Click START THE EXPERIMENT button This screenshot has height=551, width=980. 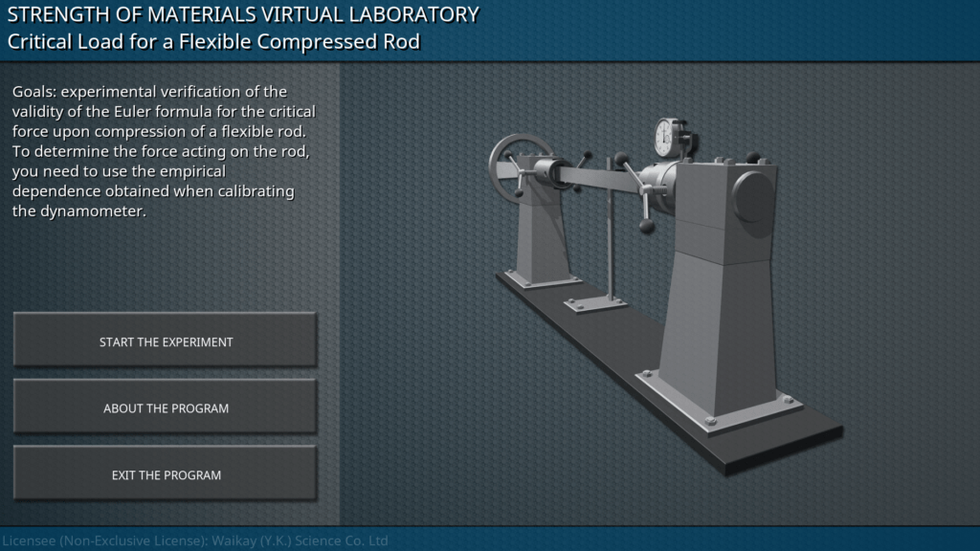click(166, 342)
